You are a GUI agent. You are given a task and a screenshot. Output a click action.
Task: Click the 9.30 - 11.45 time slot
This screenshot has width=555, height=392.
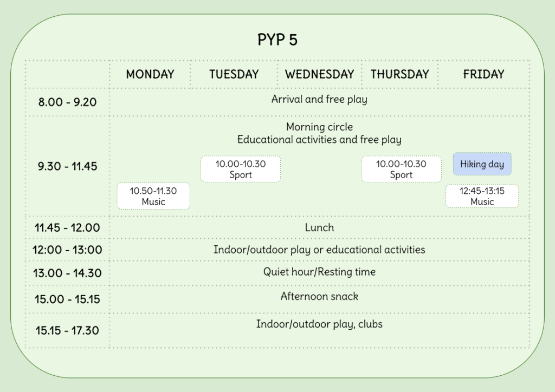[x=67, y=166]
